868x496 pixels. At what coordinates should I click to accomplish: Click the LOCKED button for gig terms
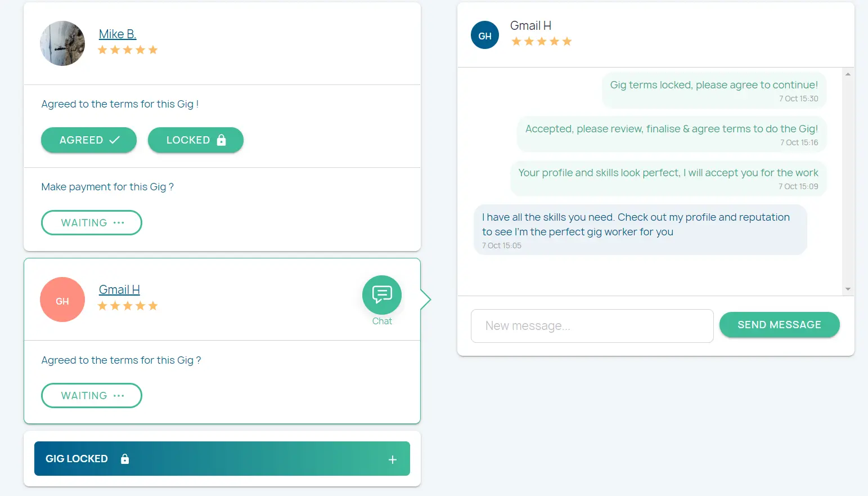point(195,140)
